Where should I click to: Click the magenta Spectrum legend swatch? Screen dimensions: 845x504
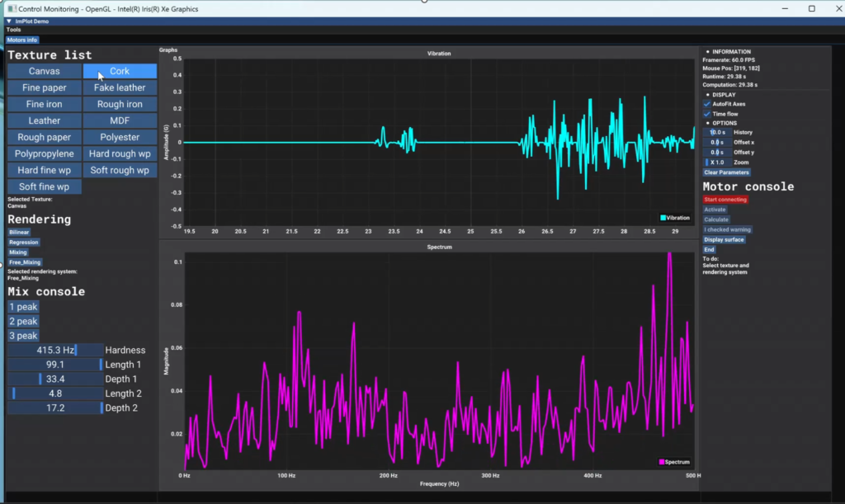pyautogui.click(x=662, y=462)
